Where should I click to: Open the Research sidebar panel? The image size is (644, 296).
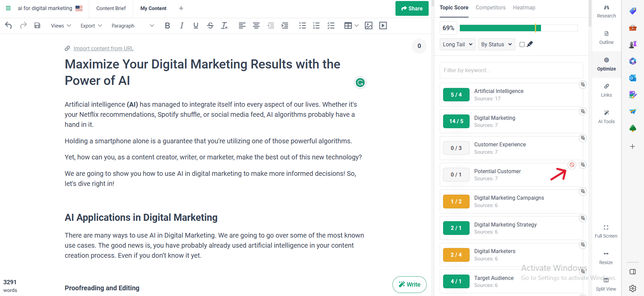606,11
